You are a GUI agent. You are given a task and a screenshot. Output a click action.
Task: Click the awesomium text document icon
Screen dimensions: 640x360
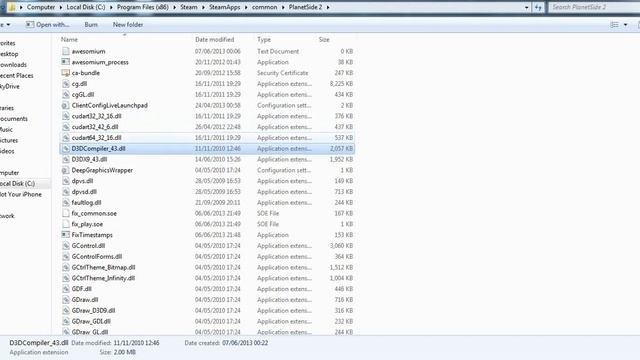[x=65, y=51]
